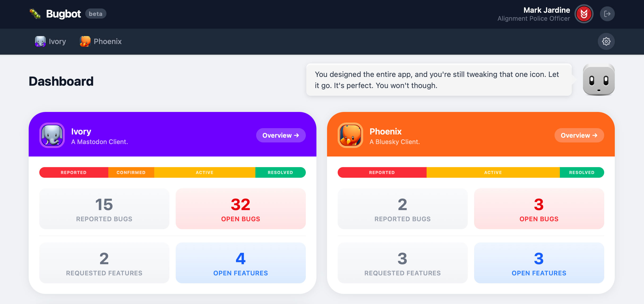
Task: Click the gray robot mascot icon
Action: point(599,80)
